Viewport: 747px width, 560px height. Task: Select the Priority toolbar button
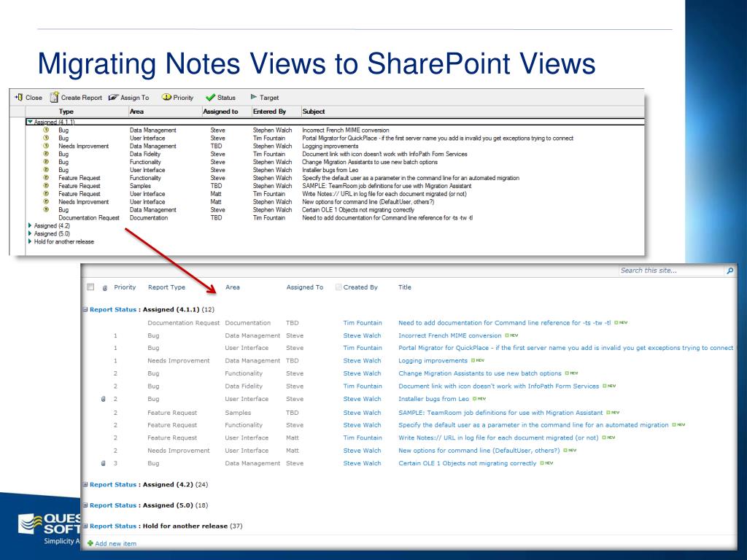(x=177, y=98)
